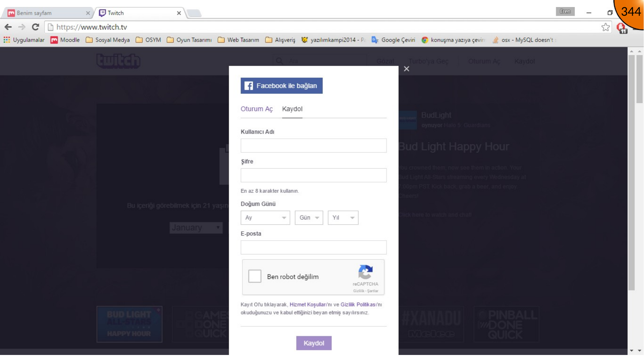The height and width of the screenshot is (362, 644).
Task: Close the Benim sayfam tab
Action: (88, 13)
